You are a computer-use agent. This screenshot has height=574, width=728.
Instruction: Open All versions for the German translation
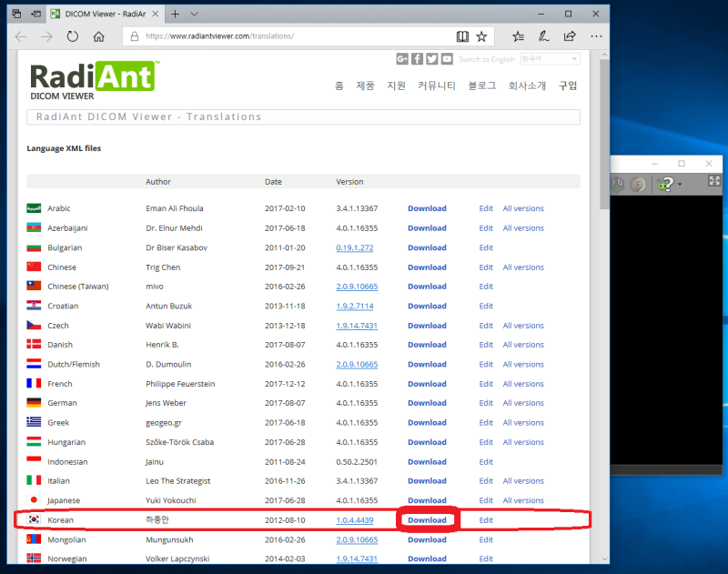click(523, 403)
